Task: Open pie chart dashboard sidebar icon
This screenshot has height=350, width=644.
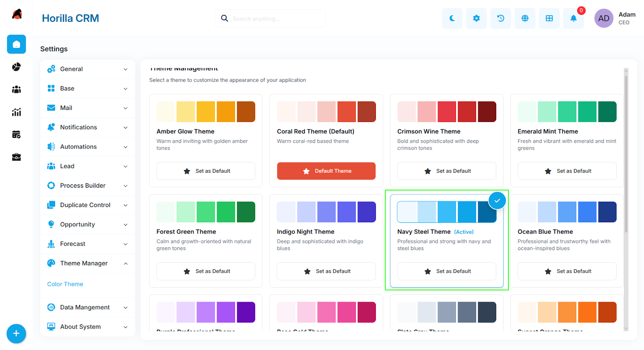Action: 17,67
